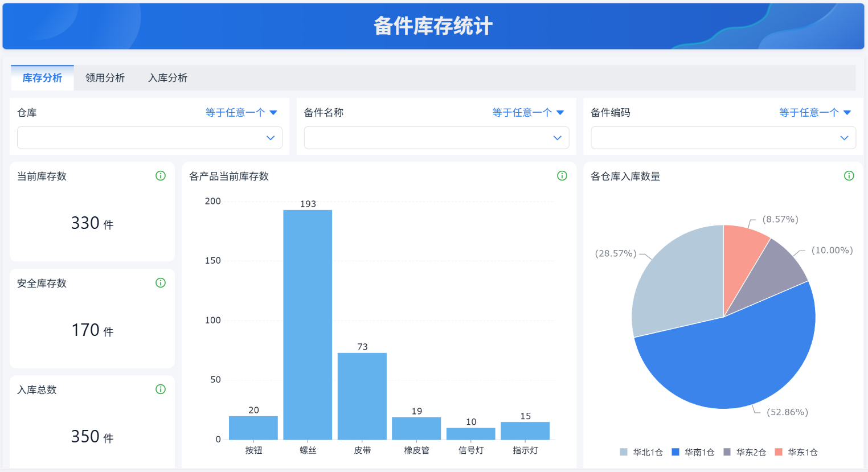Open 等于任意一个 condition dropdown for 备件编码
Viewport: 868px width, 472px height.
pyautogui.click(x=815, y=113)
